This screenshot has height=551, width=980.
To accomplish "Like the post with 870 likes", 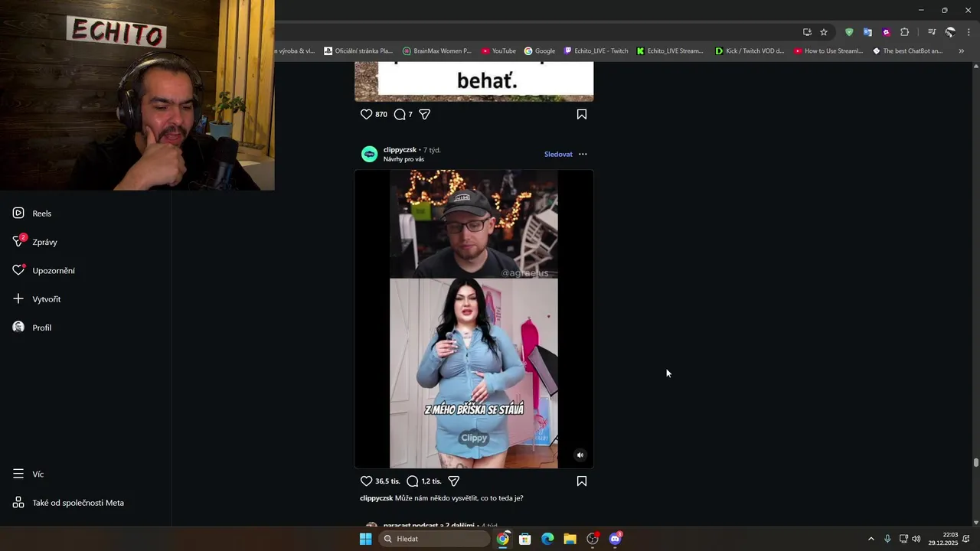I will click(x=366, y=114).
